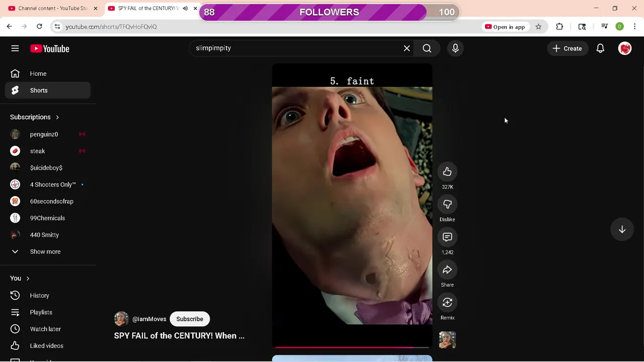Click the Short title SPY FAIL text

point(179,336)
